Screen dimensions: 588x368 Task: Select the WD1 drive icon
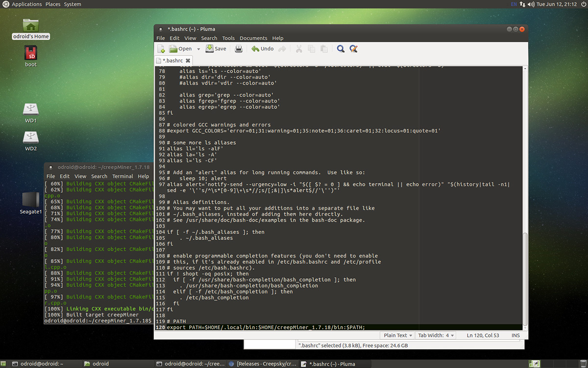pos(31,113)
